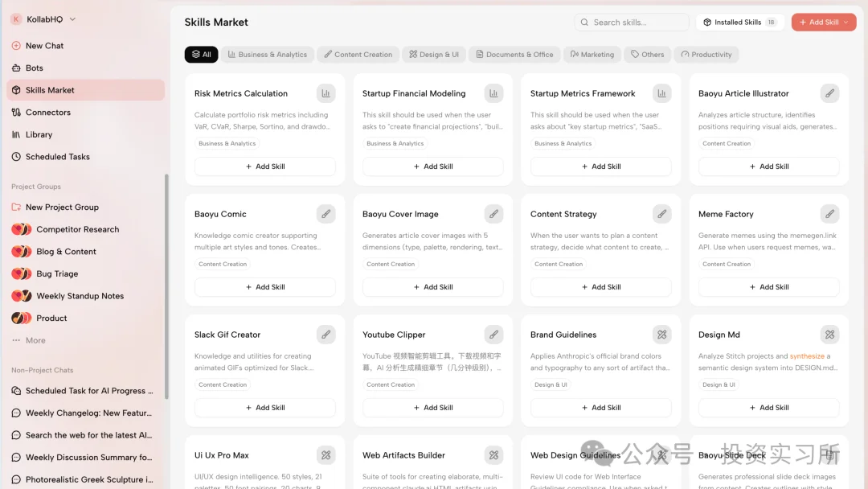Add the Meme Factory skill

click(768, 287)
